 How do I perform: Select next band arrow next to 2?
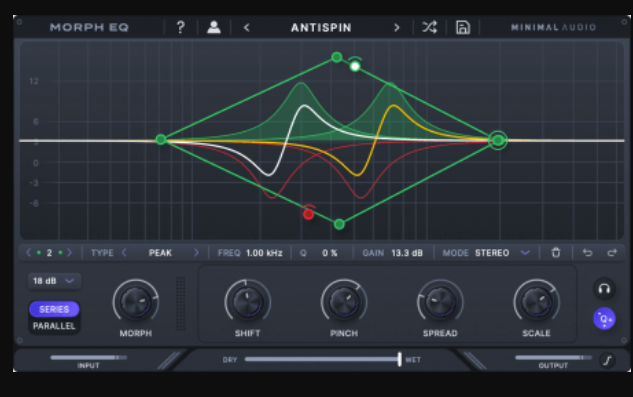[69, 253]
